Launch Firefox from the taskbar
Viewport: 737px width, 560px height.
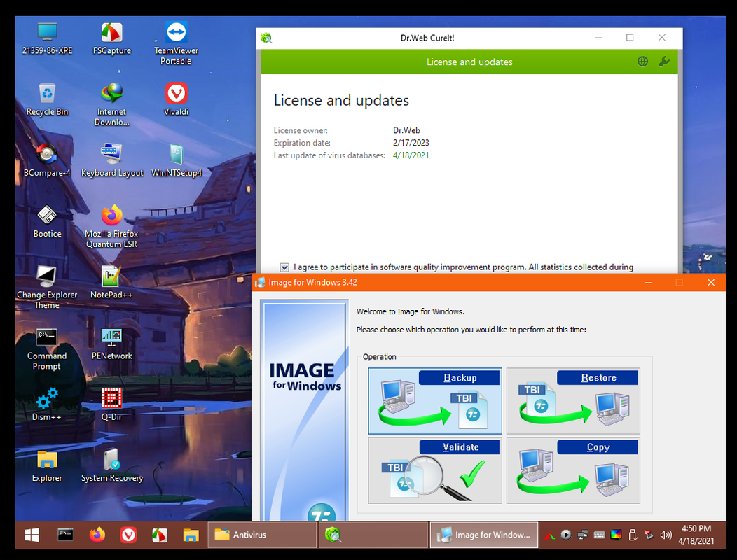point(97,535)
